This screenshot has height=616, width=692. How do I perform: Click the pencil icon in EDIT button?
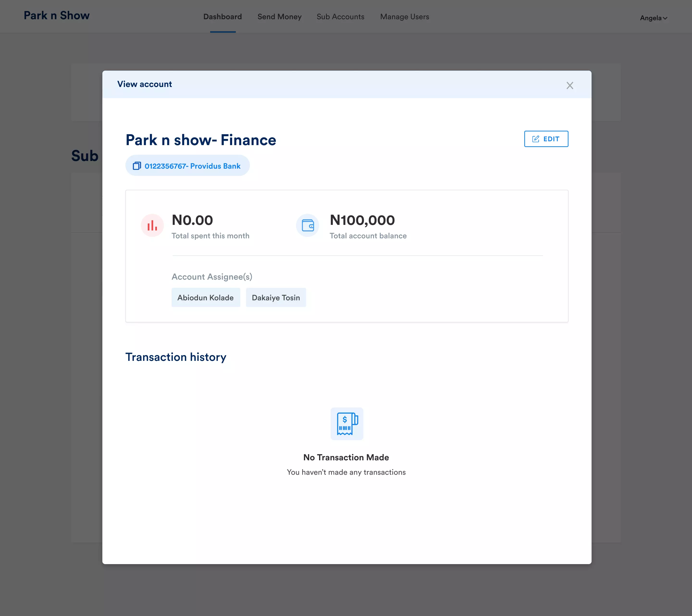(536, 139)
